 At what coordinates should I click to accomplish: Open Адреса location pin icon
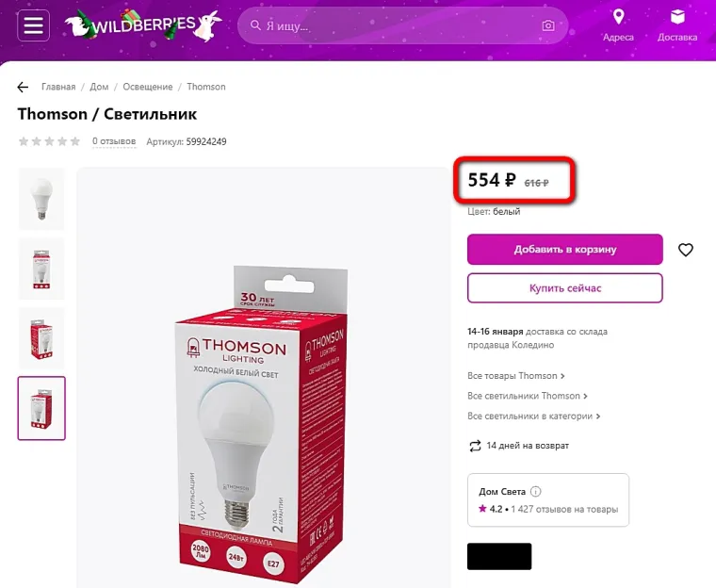point(618,17)
